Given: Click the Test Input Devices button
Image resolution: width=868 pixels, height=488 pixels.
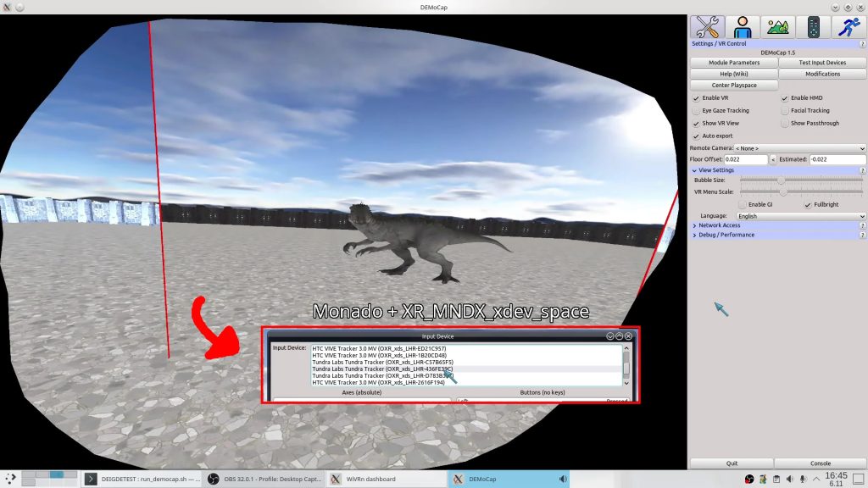Looking at the screenshot, I should pyautogui.click(x=822, y=63).
